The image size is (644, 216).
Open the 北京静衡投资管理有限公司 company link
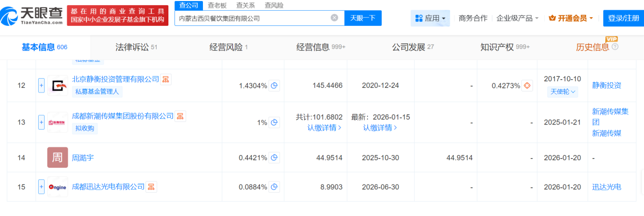click(x=116, y=79)
